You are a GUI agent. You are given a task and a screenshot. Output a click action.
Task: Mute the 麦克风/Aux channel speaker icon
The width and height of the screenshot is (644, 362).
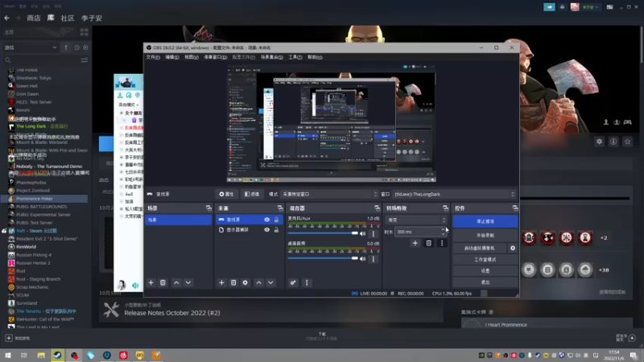[x=363, y=233]
